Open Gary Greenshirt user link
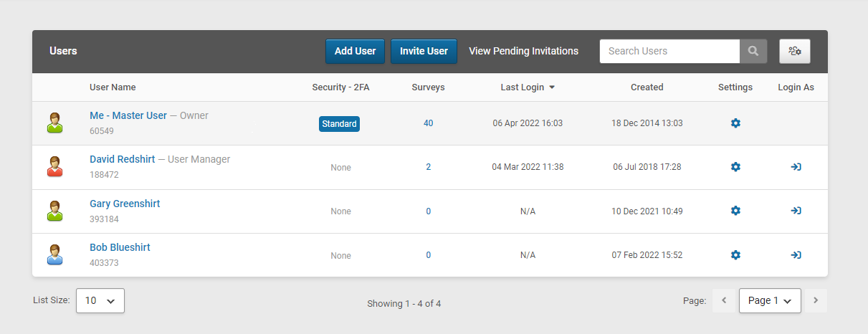 tap(125, 204)
